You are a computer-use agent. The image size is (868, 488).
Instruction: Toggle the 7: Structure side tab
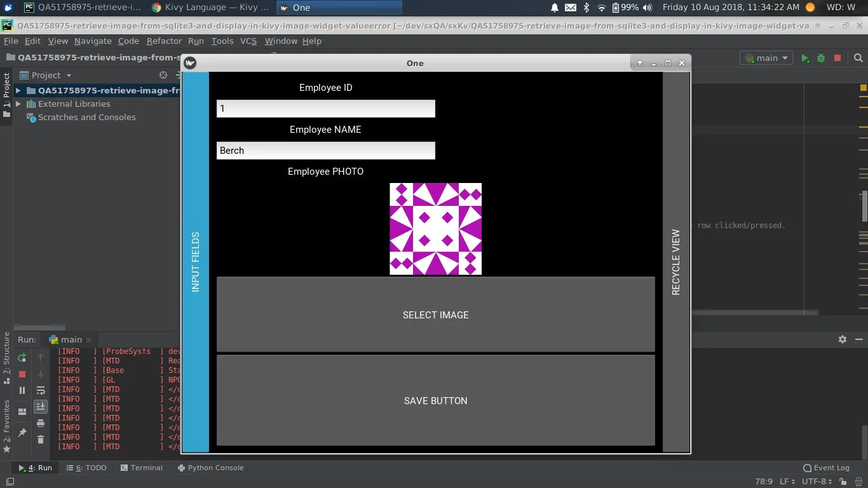6,358
